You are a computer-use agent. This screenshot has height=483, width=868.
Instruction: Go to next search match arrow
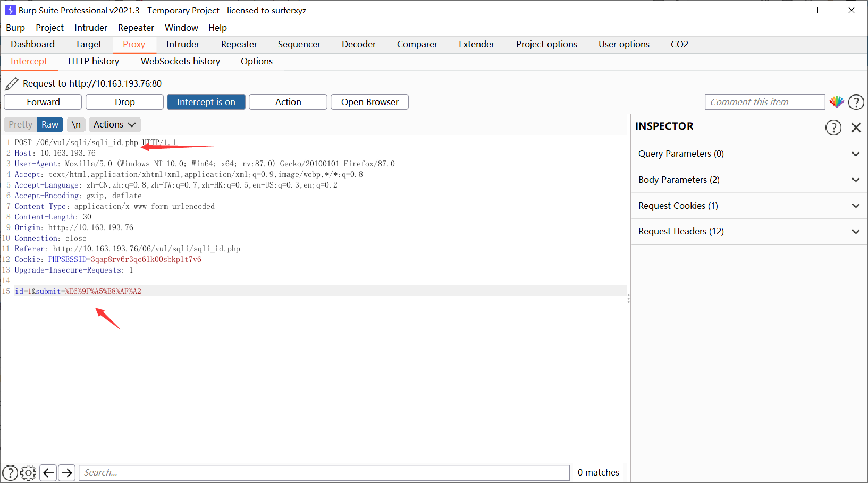coord(66,472)
